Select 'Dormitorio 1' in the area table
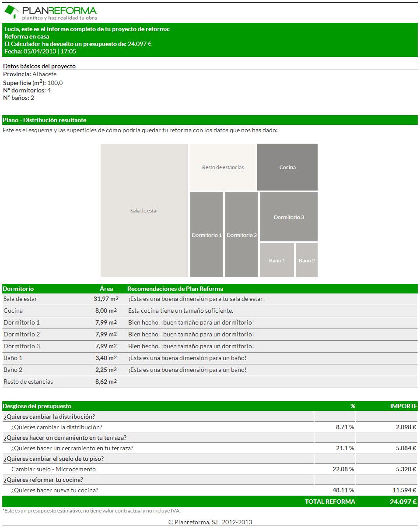Image resolution: width=420 pixels, height=530 pixels. click(22, 322)
